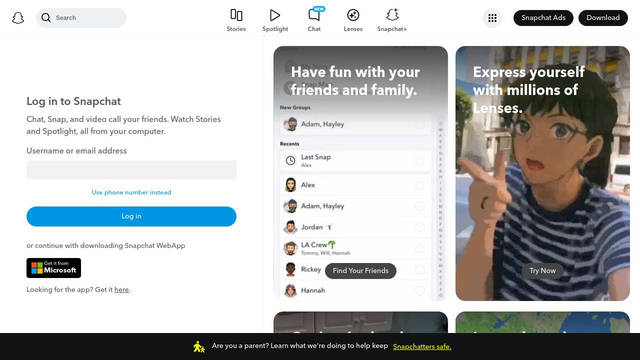Image resolution: width=640 pixels, height=360 pixels.
Task: Click the Last Snap clock icon
Action: pos(290,160)
